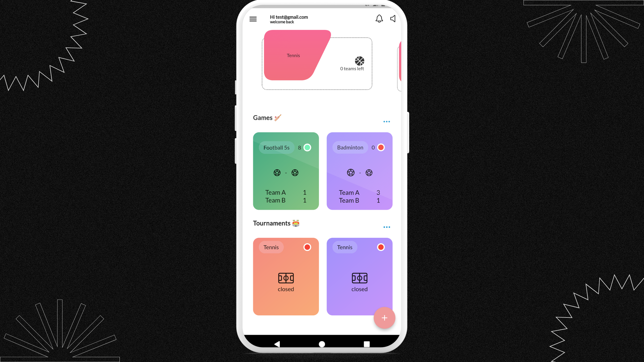Tap the Tennis tournament field icon right card
This screenshot has height=362, width=644.
click(x=359, y=278)
